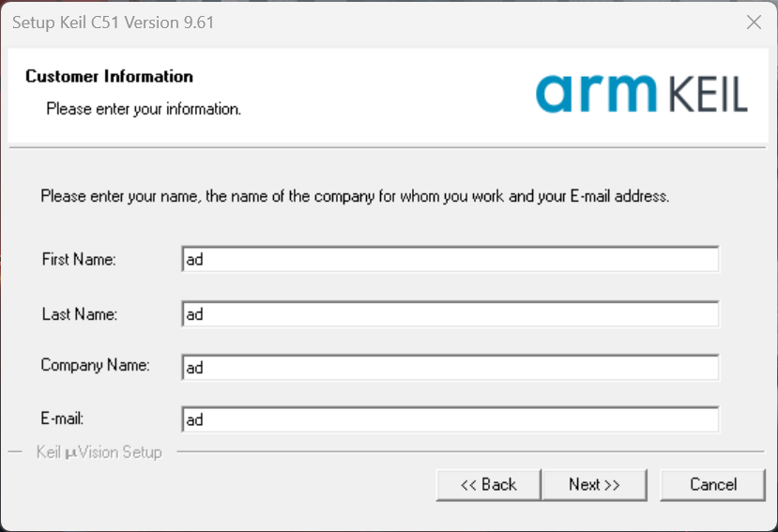Click the Keil µVision Setup footer text
Screen dimensions: 778x532
tap(99, 452)
